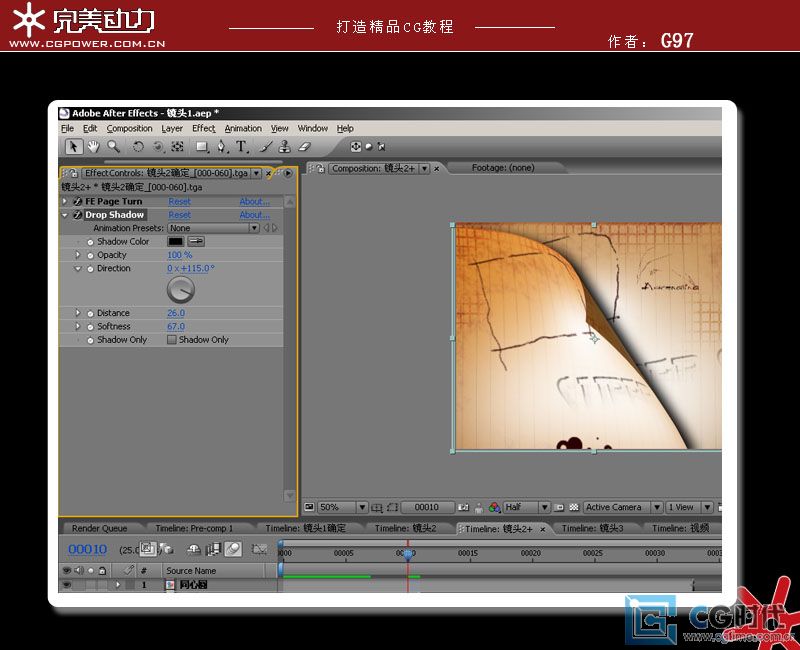This screenshot has height=650, width=800.
Task: Collapse the Direction property
Action: 78,268
